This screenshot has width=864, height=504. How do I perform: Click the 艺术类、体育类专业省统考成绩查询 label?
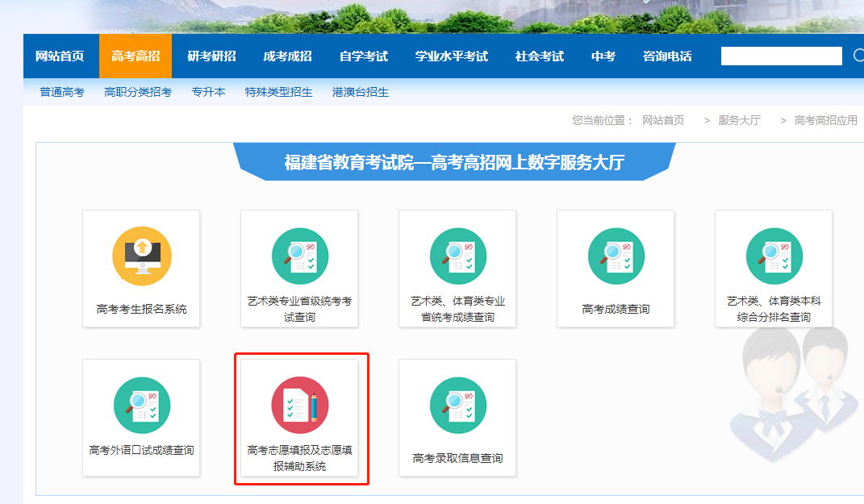click(457, 309)
